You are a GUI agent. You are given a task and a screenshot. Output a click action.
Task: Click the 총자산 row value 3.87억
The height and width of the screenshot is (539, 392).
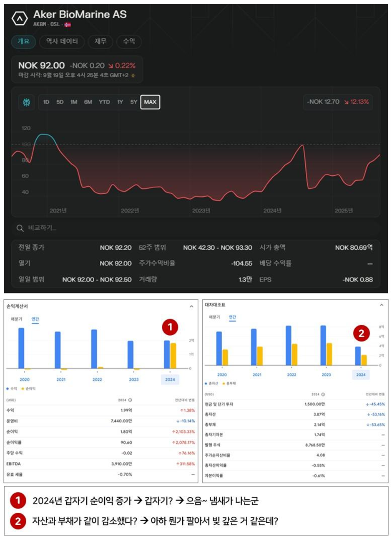(319, 415)
